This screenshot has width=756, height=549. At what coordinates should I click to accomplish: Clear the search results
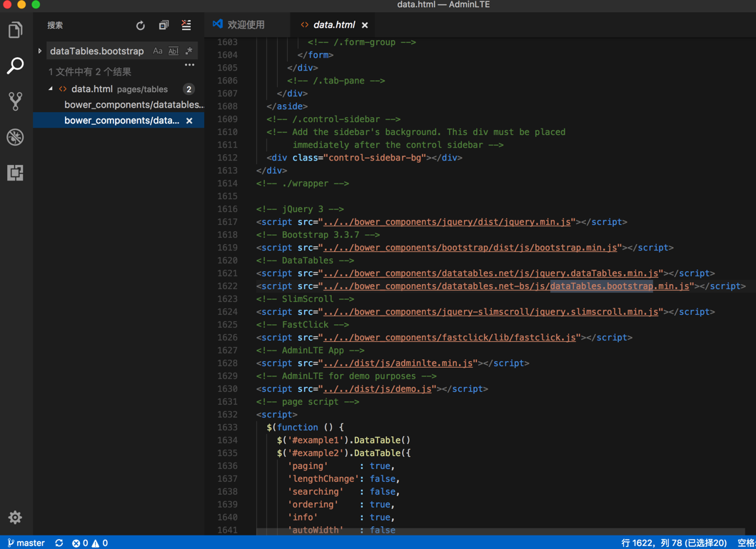186,26
